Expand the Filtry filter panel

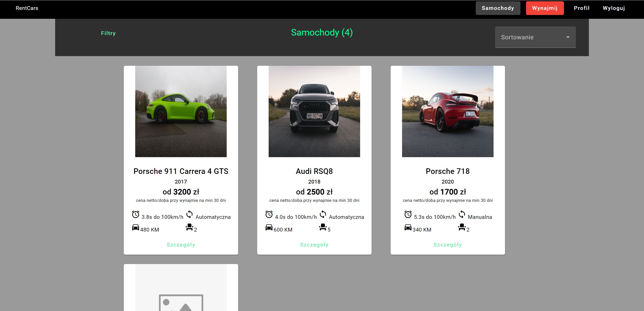pos(108,33)
